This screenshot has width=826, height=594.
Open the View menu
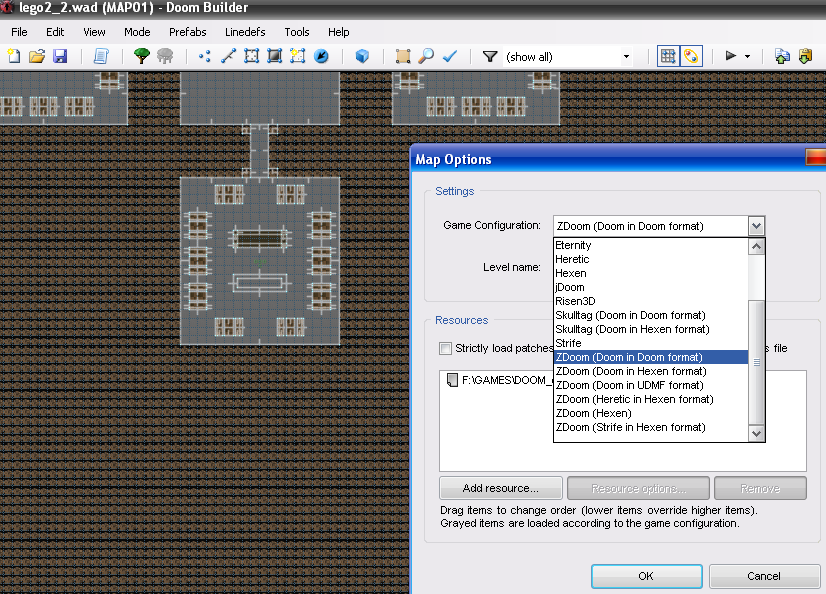click(x=94, y=32)
